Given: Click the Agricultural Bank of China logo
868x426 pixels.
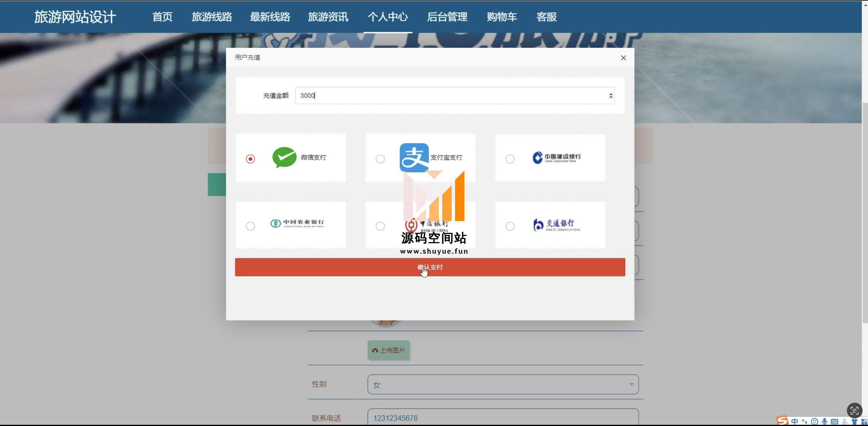Looking at the screenshot, I should [297, 223].
